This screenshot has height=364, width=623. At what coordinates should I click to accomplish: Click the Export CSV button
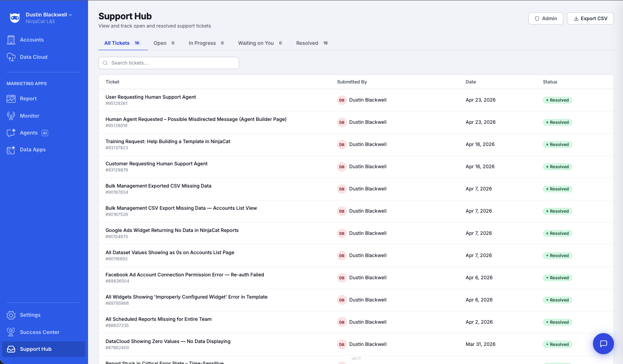590,19
